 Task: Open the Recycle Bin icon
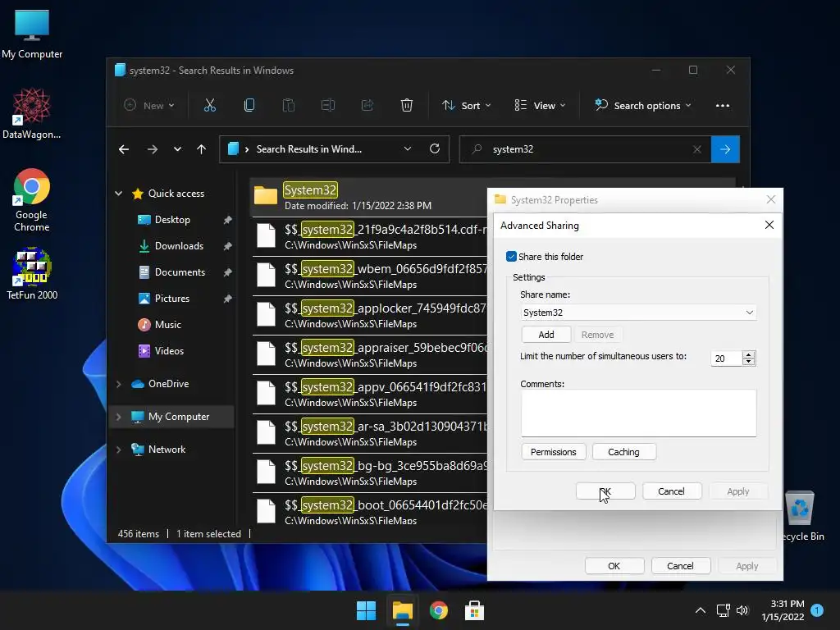click(x=801, y=515)
